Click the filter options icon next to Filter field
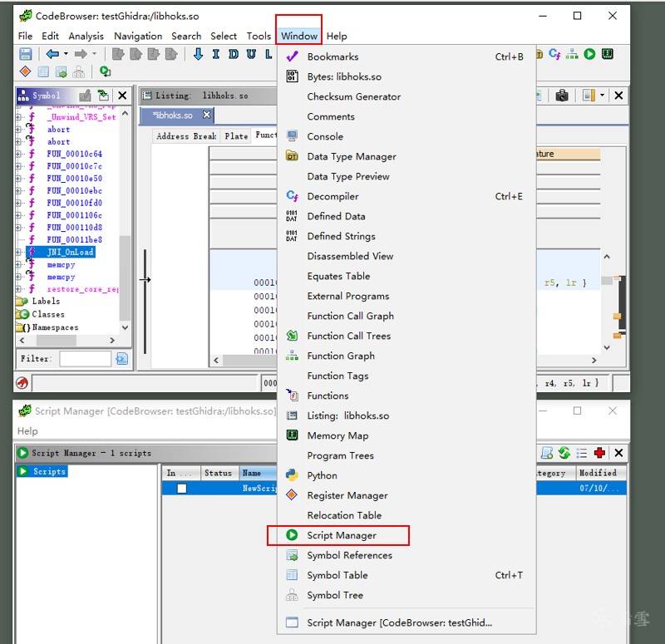Image resolution: width=665 pixels, height=644 pixels. [x=121, y=359]
